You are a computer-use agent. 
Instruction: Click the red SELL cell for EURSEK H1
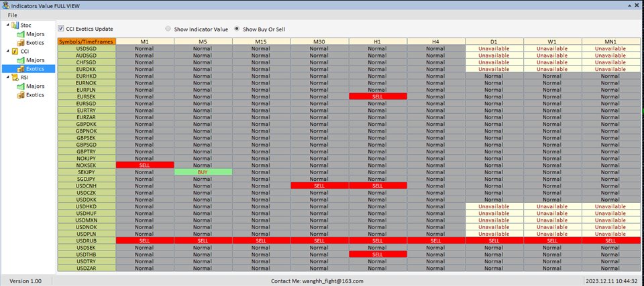coord(378,96)
